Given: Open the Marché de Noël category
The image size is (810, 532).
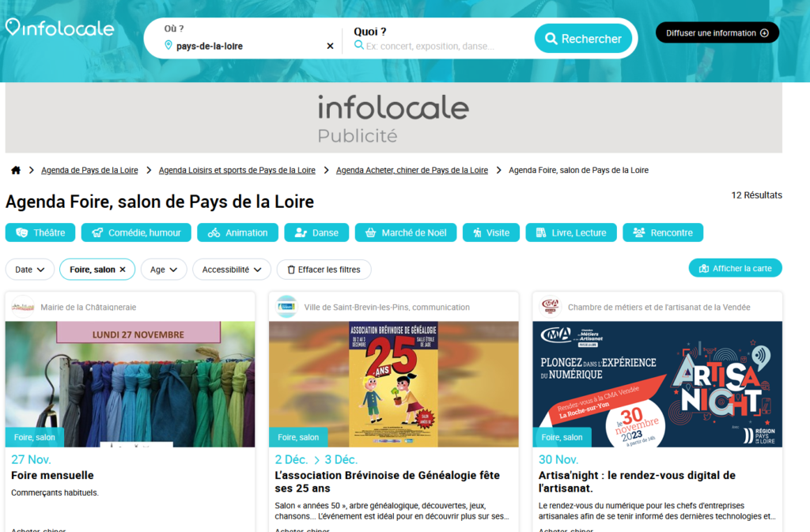Looking at the screenshot, I should (x=405, y=232).
